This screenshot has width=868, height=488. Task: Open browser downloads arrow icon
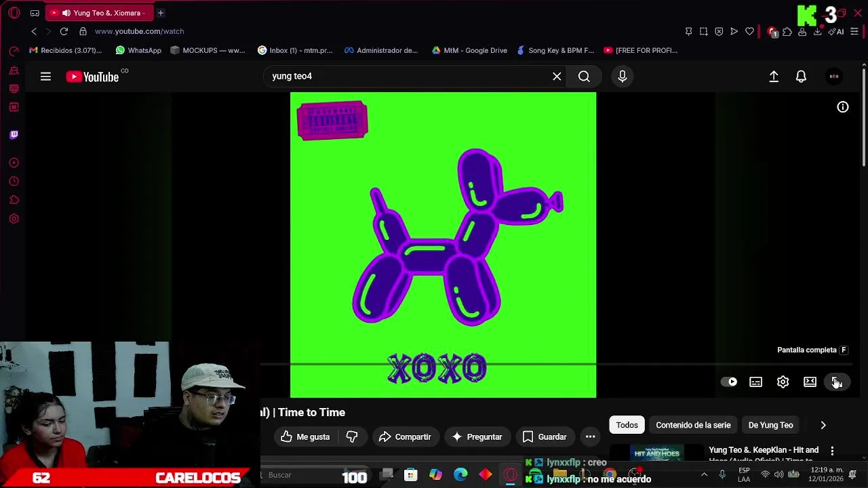point(817,31)
